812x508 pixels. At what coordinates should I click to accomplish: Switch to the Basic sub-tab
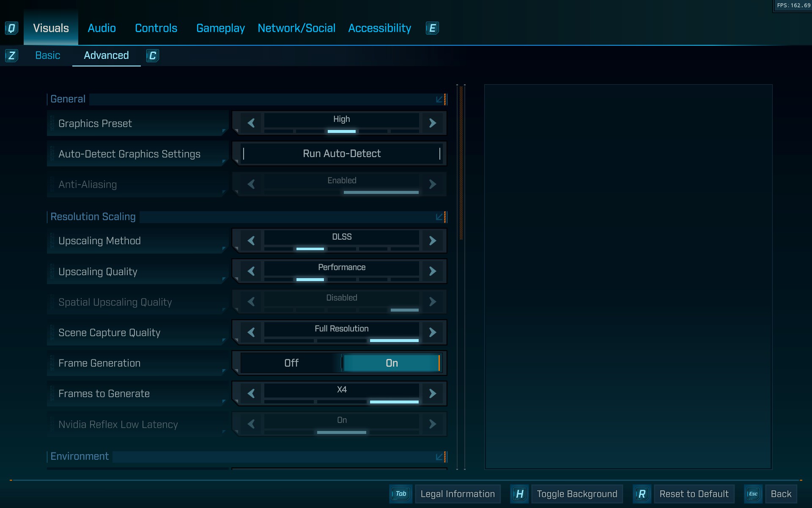coord(47,55)
